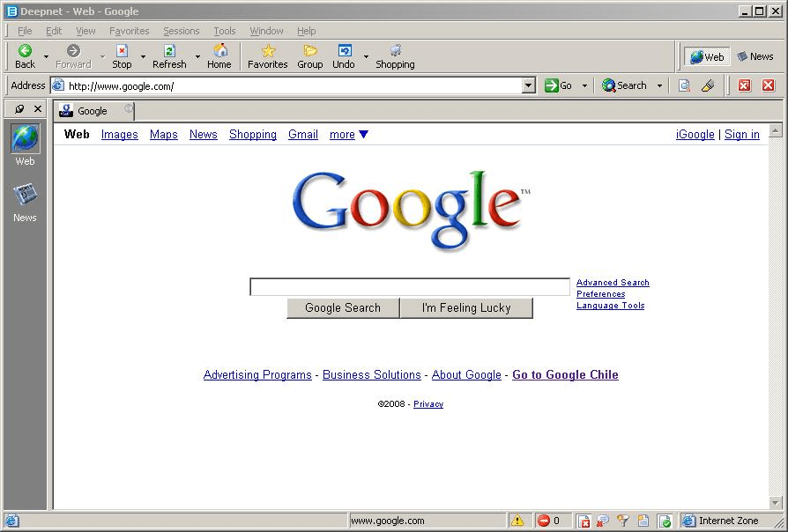Click the Sign in link
The image size is (788, 532).
point(742,134)
